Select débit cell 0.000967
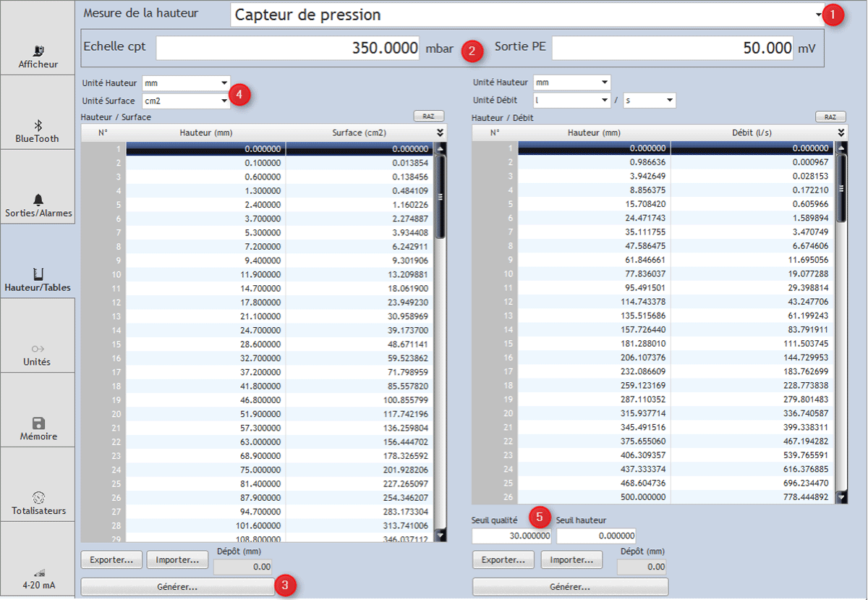Screen dimensions: 868x600 (x=752, y=164)
